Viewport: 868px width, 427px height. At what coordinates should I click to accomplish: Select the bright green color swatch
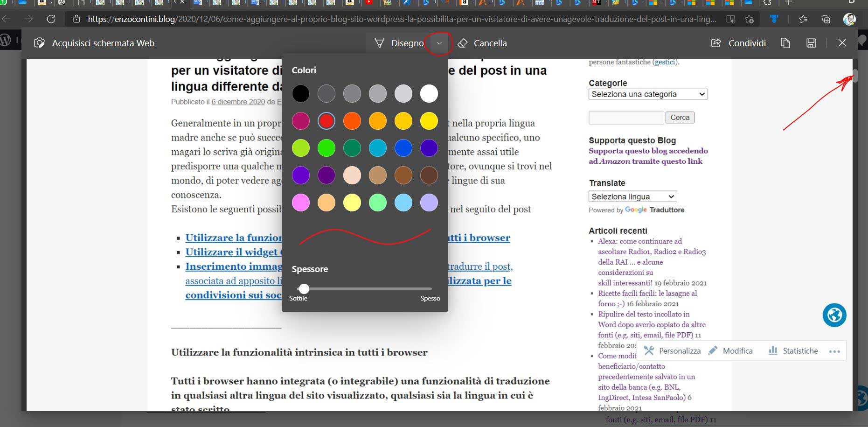[326, 148]
